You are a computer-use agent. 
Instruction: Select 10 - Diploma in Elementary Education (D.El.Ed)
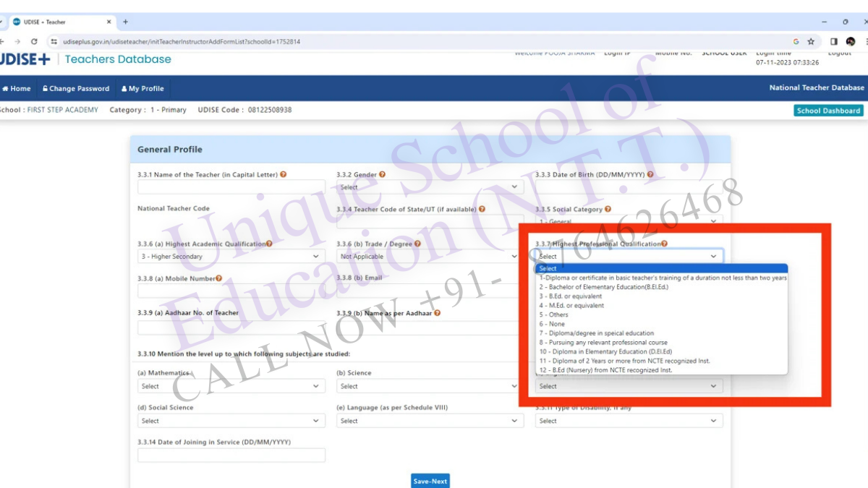[x=662, y=352]
